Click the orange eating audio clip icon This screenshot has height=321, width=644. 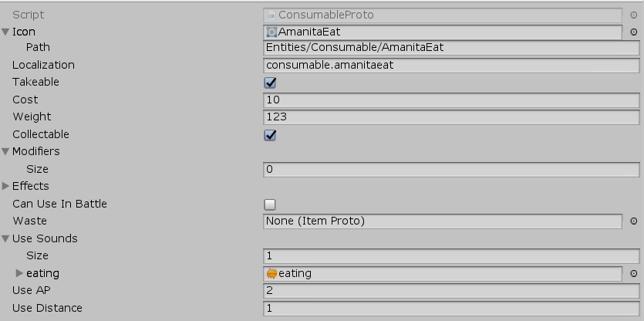(271, 273)
